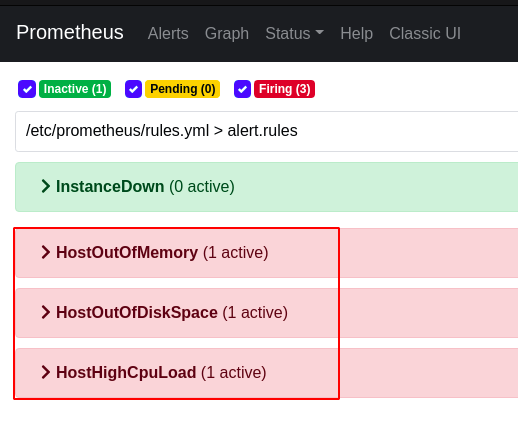The image size is (518, 433).
Task: Click the Prometheus brand title
Action: tap(70, 32)
